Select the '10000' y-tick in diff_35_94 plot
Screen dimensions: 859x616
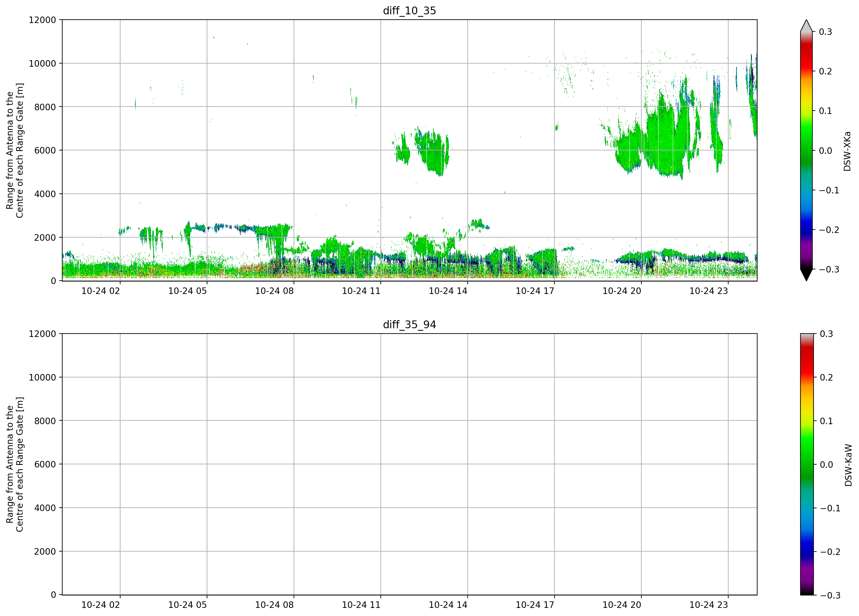[42, 378]
